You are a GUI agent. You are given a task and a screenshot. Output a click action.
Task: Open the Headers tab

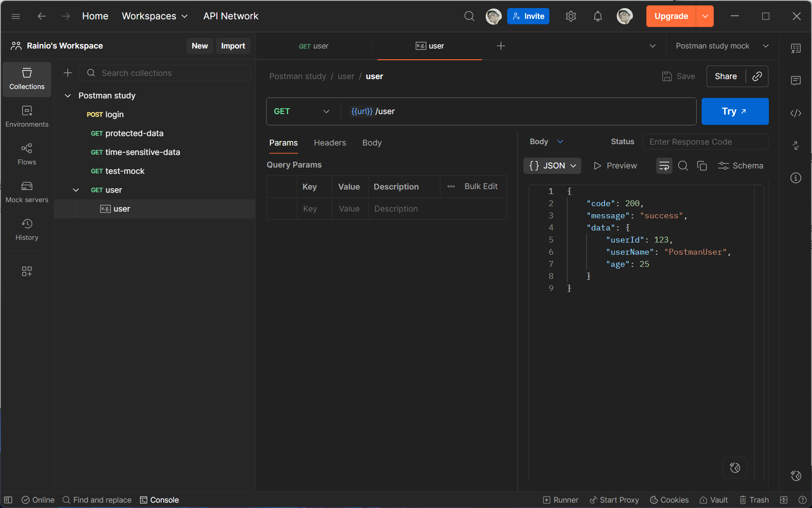pyautogui.click(x=330, y=143)
